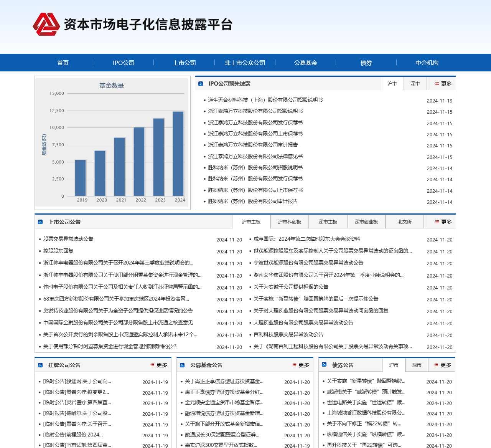Click the 2024 bar in 基金数量 chart
Image resolution: width=491 pixels, height=448 pixels.
pyautogui.click(x=179, y=154)
